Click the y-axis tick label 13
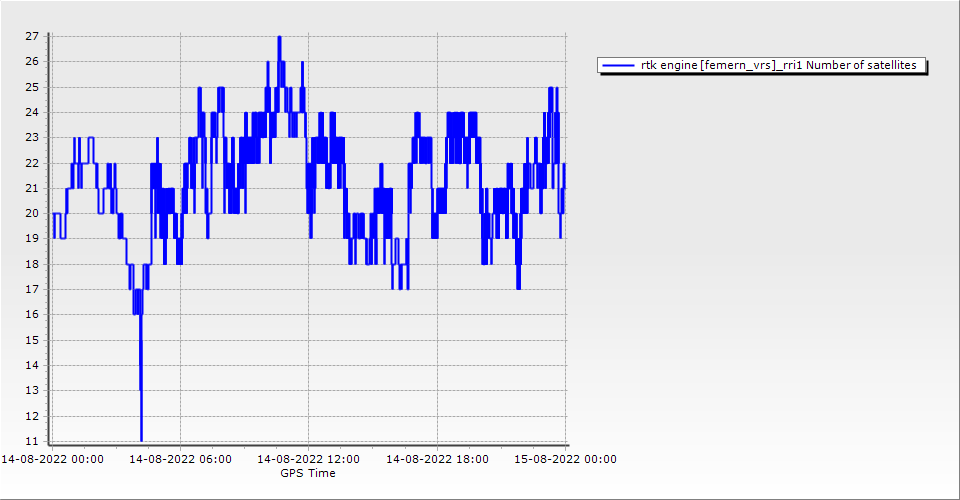Image resolution: width=960 pixels, height=500 pixels. 32,390
